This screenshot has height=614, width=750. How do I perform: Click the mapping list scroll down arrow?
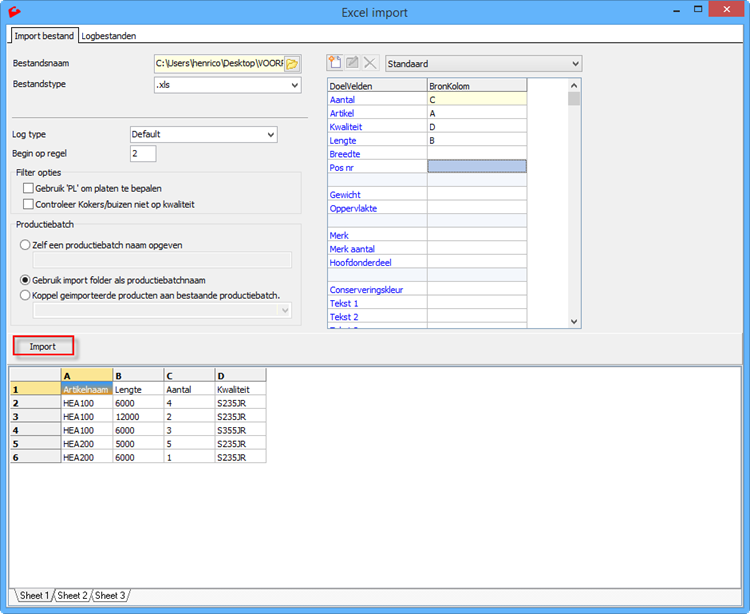574,322
